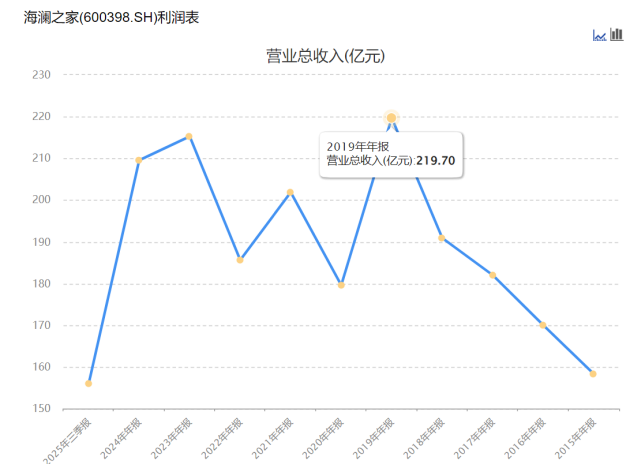Switch to bar chart view icon

pos(616,35)
